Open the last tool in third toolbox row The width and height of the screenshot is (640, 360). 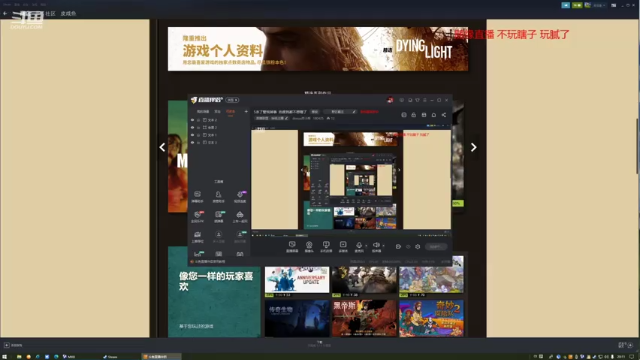click(x=240, y=236)
